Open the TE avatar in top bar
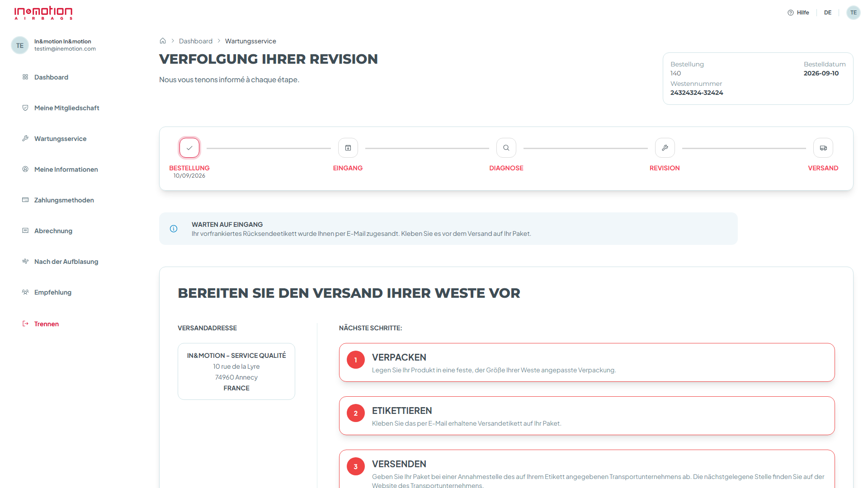This screenshot has width=868, height=488. 854,13
